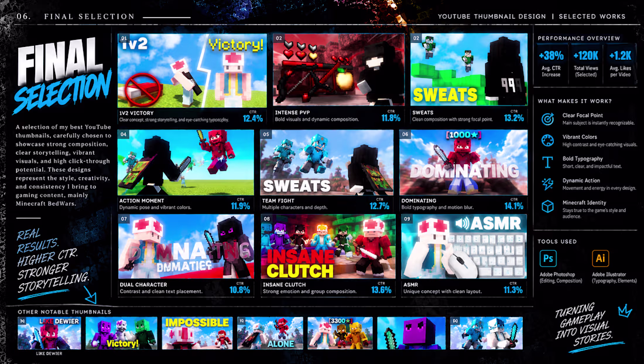The width and height of the screenshot is (644, 364).
Task: Click the Adobe Photoshop Ps icon
Action: (x=548, y=258)
